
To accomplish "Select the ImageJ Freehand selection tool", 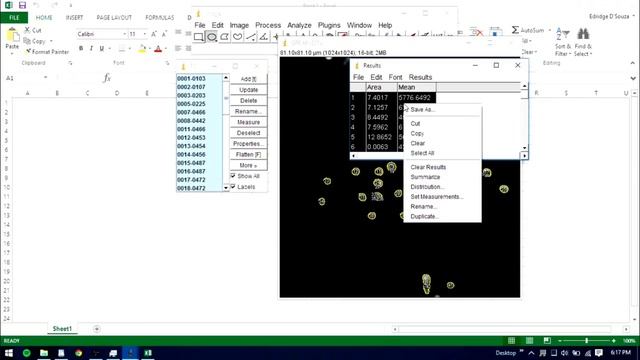I will pos(238,37).
